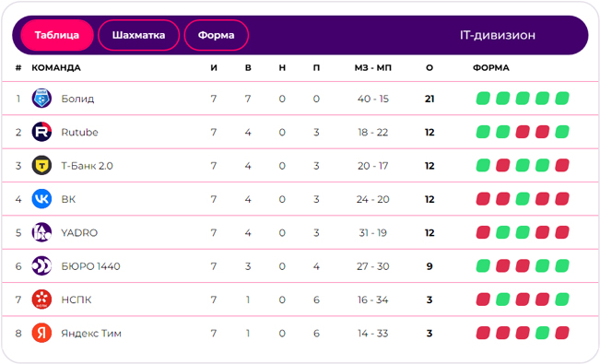Open the Т-Банк 2.0 yellow logo
Screen dimensions: 600x364
41,165
